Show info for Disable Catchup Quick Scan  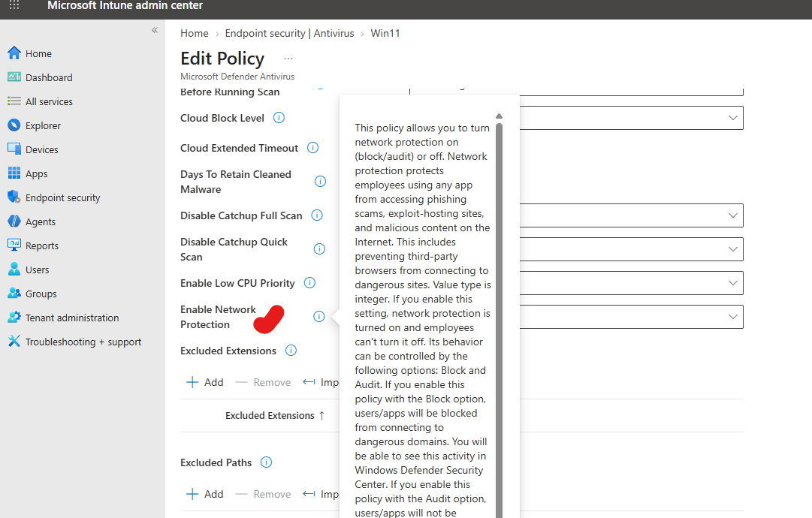(319, 249)
